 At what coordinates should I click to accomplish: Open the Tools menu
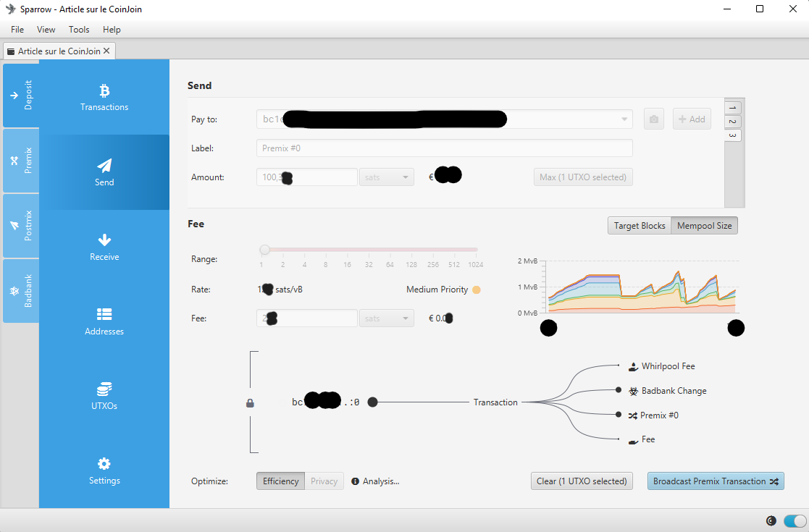pyautogui.click(x=79, y=30)
